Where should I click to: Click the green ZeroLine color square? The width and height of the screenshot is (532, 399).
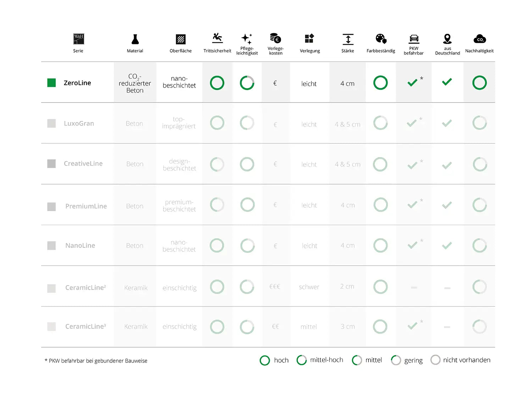51,83
